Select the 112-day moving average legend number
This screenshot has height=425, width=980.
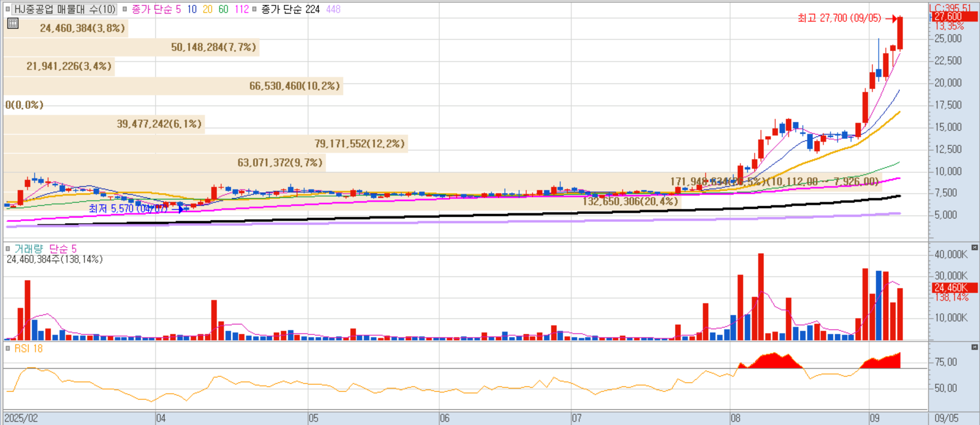pyautogui.click(x=242, y=9)
